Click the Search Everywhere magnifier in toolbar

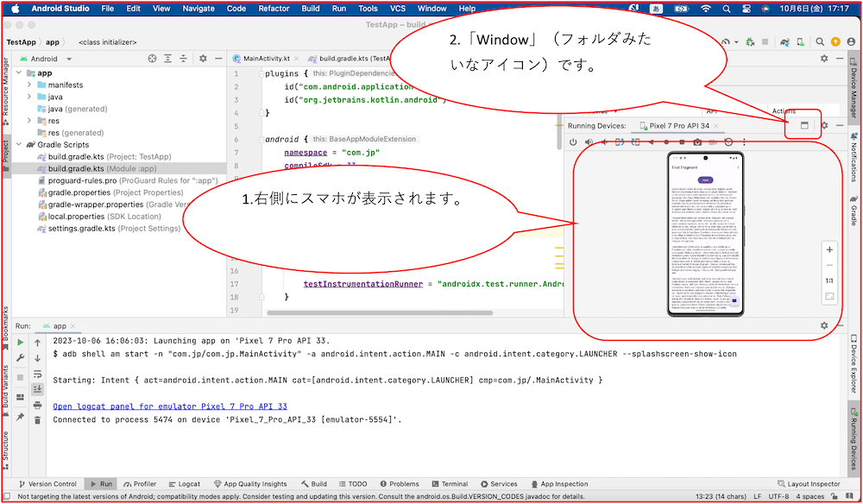[820, 41]
